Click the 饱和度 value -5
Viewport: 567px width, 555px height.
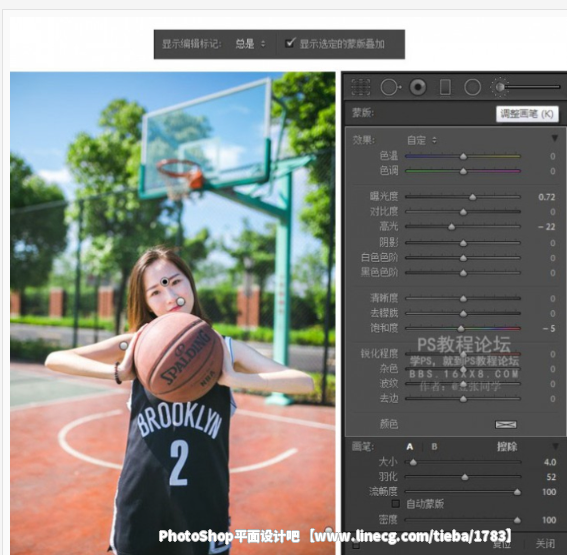[549, 329]
